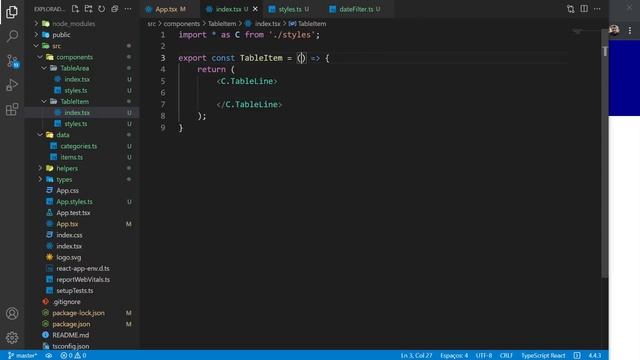Click src in the breadcrumb path
Viewport: 640px width, 360px height.
pyautogui.click(x=151, y=24)
